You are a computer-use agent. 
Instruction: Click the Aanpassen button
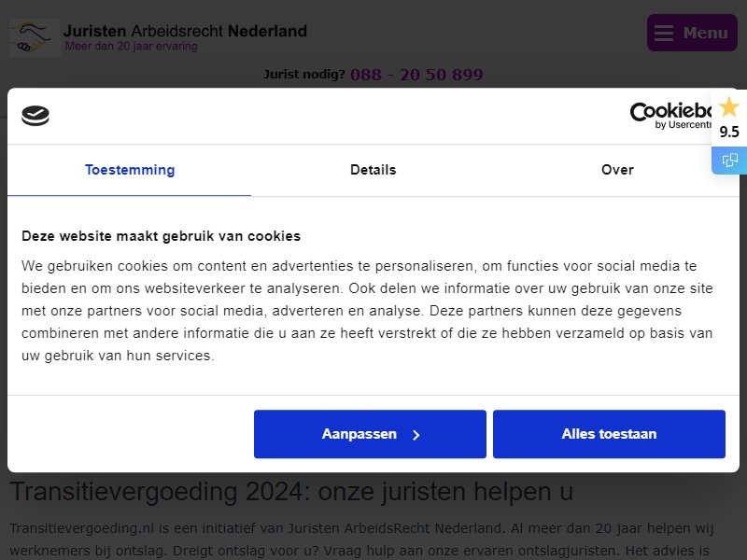(370, 434)
